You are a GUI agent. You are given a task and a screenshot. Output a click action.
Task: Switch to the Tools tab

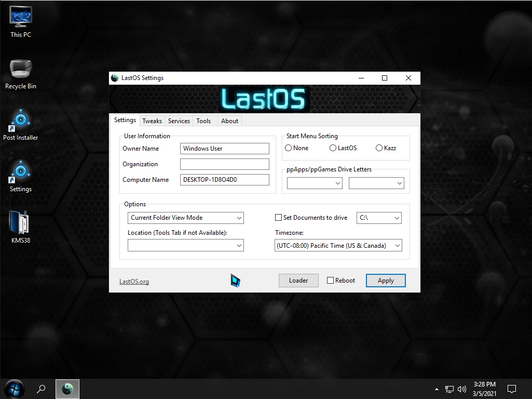pos(203,121)
